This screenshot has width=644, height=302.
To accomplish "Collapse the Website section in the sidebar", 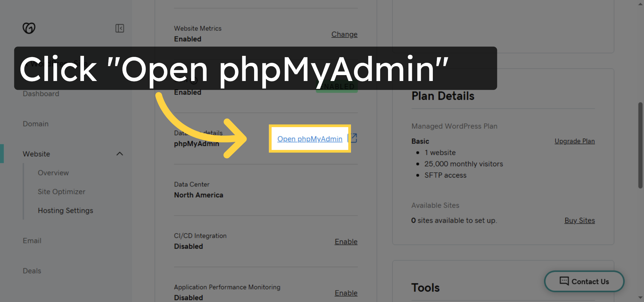I will pyautogui.click(x=120, y=154).
